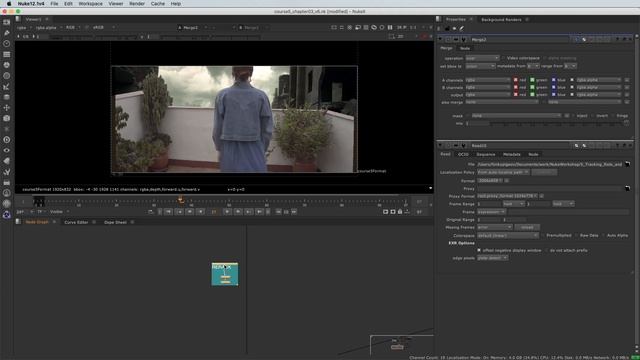Enable the Premultiplied checkbox

(543, 236)
